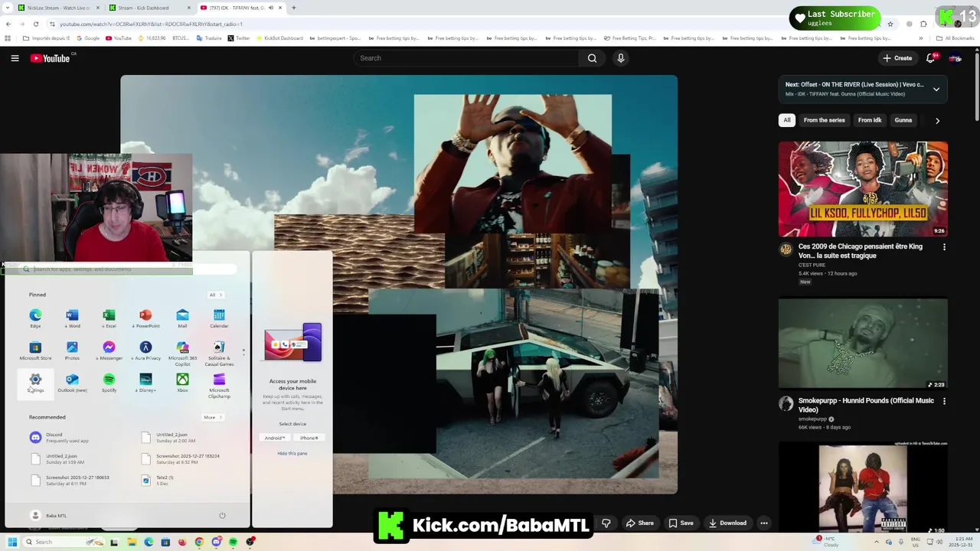980x551 pixels.
Task: Open File Explorer on the taskbar
Action: [x=132, y=542]
